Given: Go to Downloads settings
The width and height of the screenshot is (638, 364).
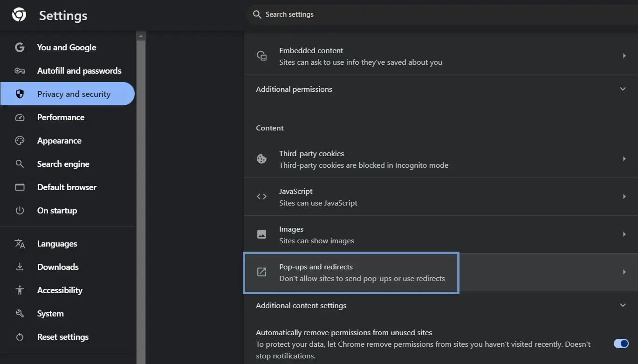Looking at the screenshot, I should [x=58, y=267].
